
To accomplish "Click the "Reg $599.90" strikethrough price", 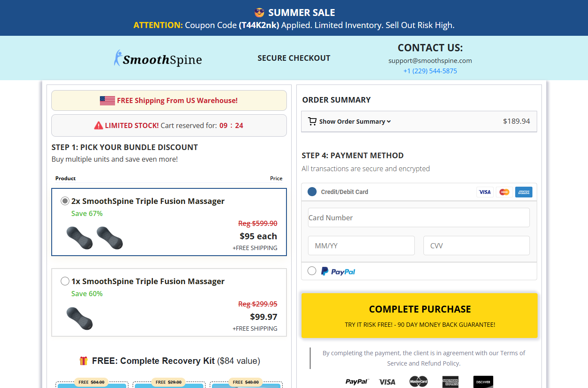I will point(258,223).
